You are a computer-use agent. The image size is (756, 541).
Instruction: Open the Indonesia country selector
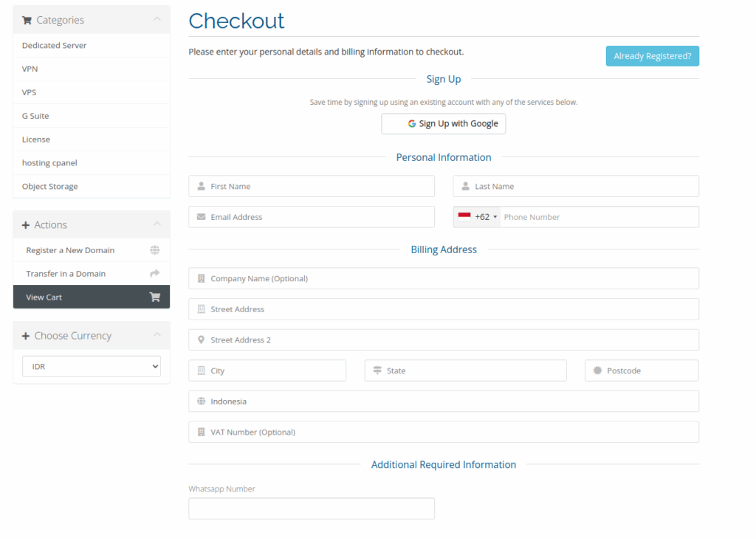[x=444, y=402]
